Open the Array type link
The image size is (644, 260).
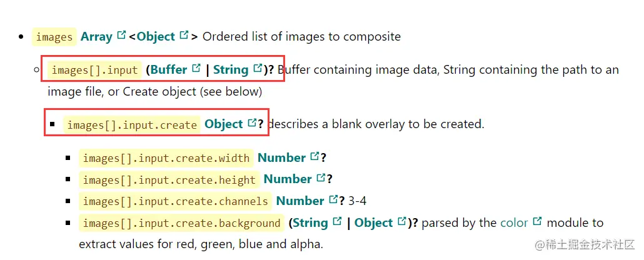[x=96, y=36]
